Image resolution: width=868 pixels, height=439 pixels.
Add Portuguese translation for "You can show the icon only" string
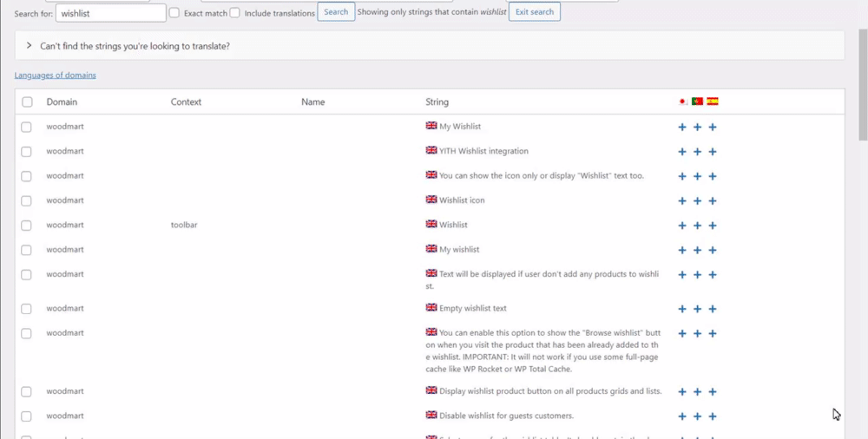(x=698, y=176)
